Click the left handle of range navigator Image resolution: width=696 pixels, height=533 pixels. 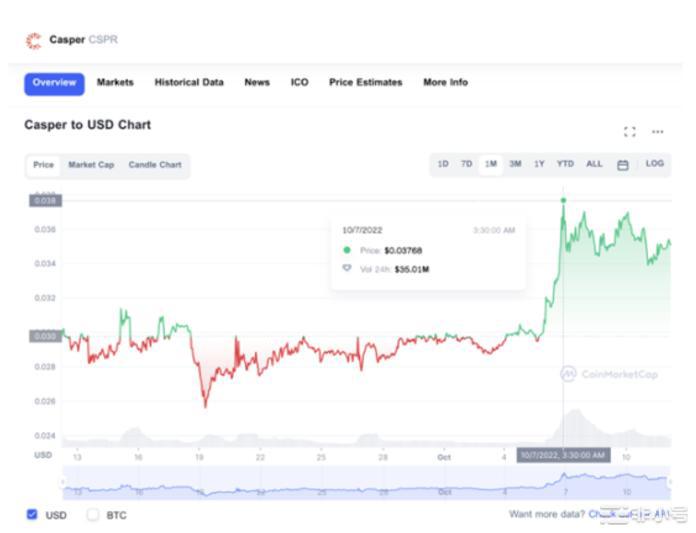[65, 483]
